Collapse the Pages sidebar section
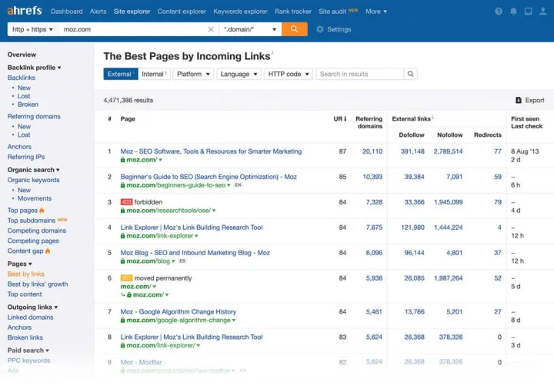 [20, 264]
